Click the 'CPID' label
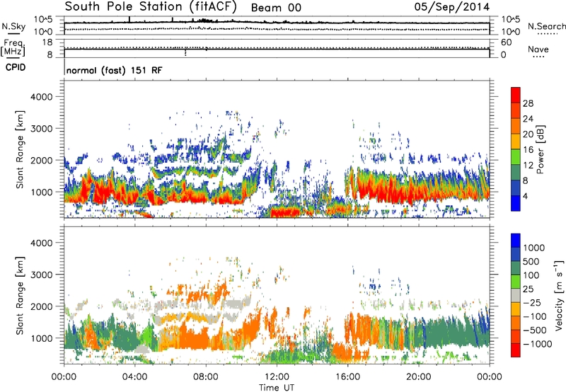The width and height of the screenshot is (566, 392). [x=15, y=67]
